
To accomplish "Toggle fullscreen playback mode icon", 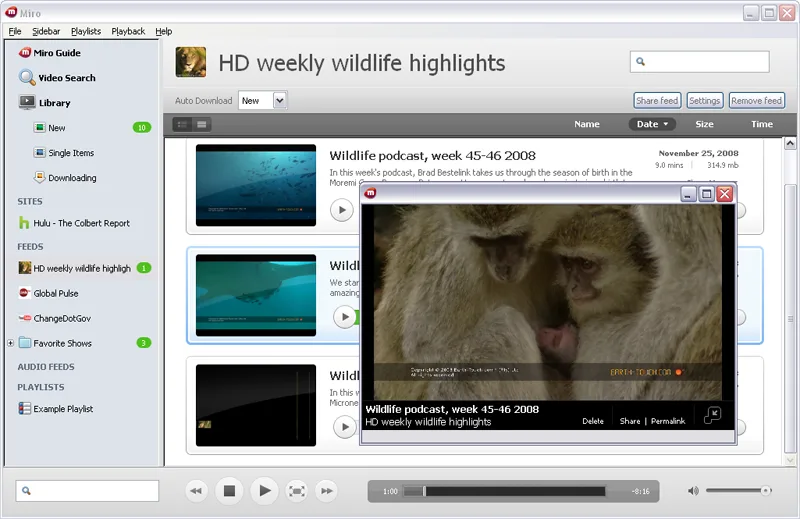I will pos(297,491).
